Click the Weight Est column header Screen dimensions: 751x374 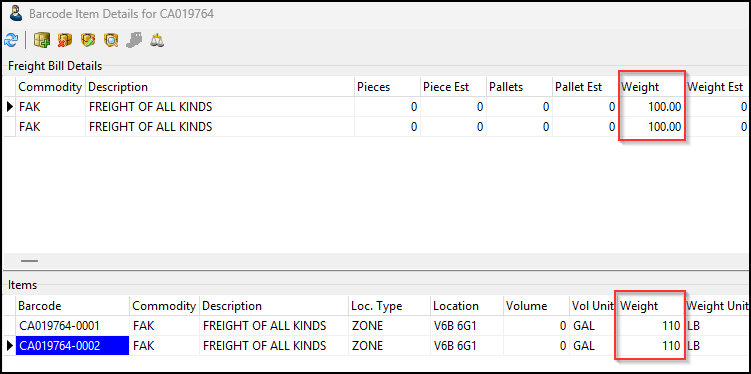717,87
